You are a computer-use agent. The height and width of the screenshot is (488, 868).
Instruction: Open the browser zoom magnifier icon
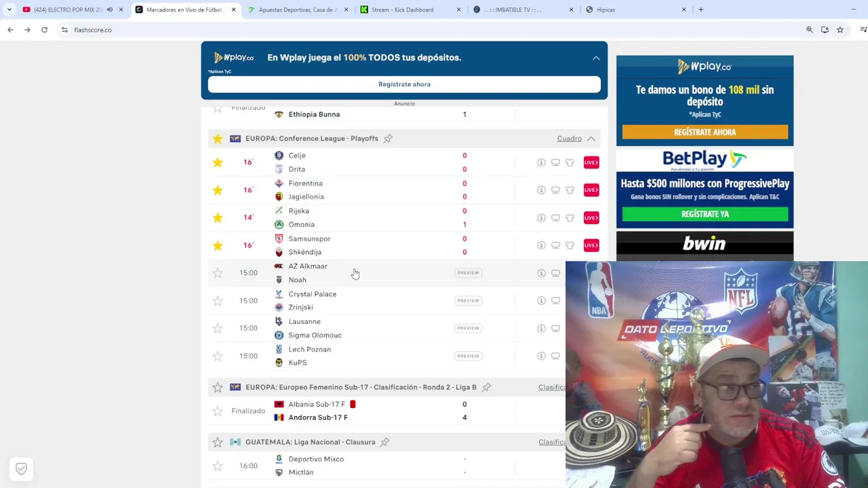tap(809, 30)
